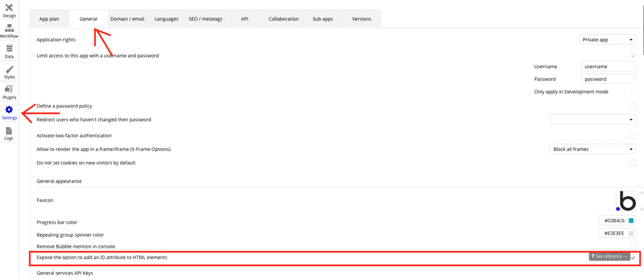Click the General appearance heading

pyautogui.click(x=59, y=181)
